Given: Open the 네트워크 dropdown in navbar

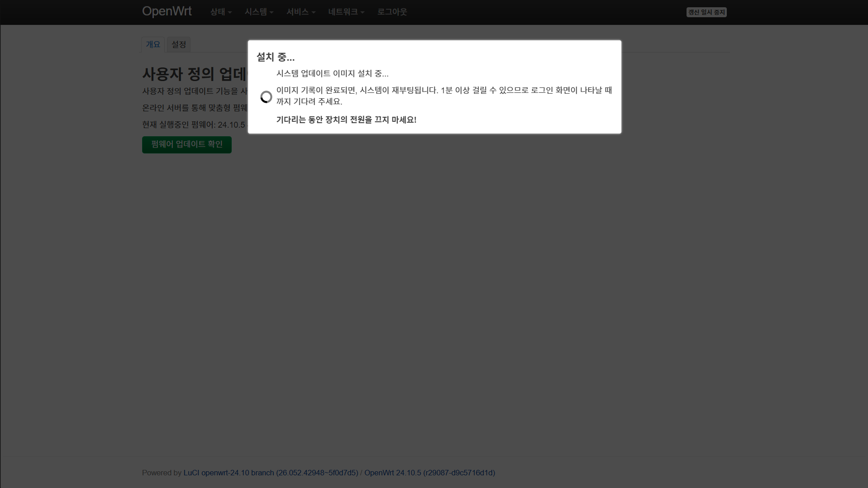Looking at the screenshot, I should [346, 12].
